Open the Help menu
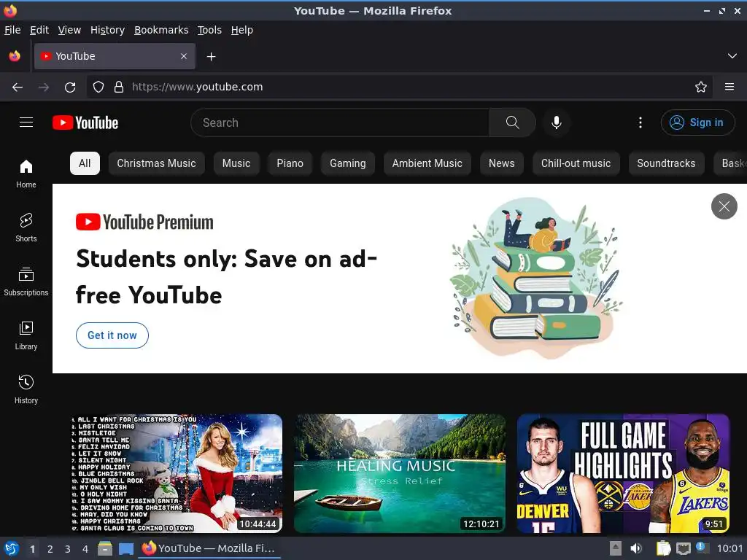Image resolution: width=747 pixels, height=560 pixels. point(242,30)
